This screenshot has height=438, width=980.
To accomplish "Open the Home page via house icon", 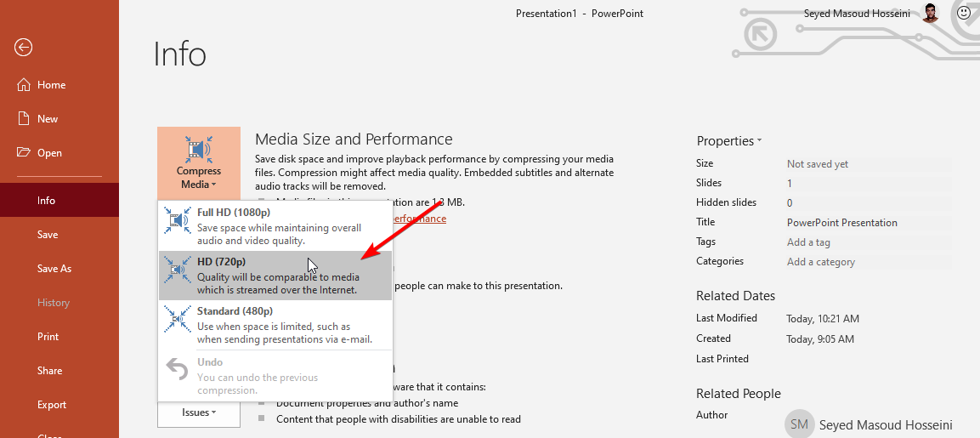I will pyautogui.click(x=23, y=84).
